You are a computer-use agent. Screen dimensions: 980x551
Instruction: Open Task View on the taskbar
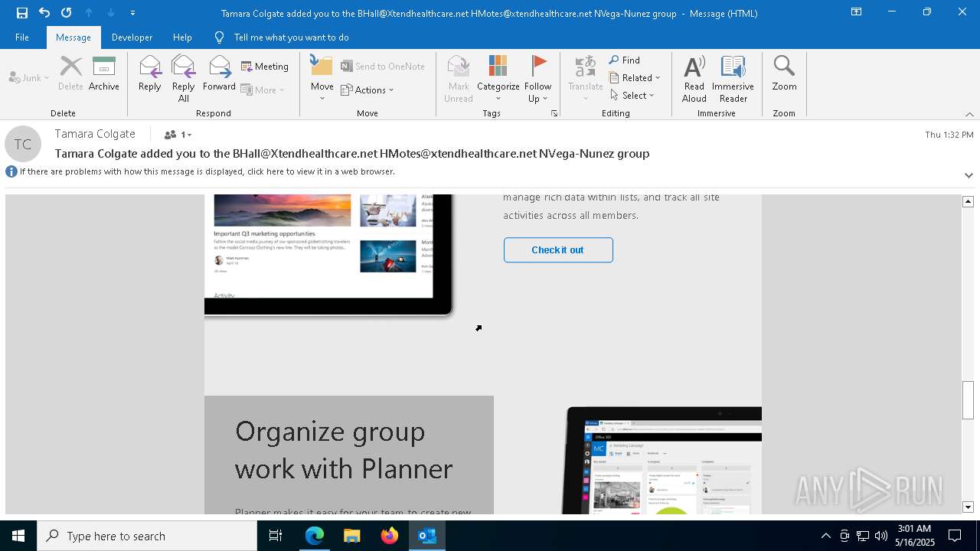coord(276,536)
